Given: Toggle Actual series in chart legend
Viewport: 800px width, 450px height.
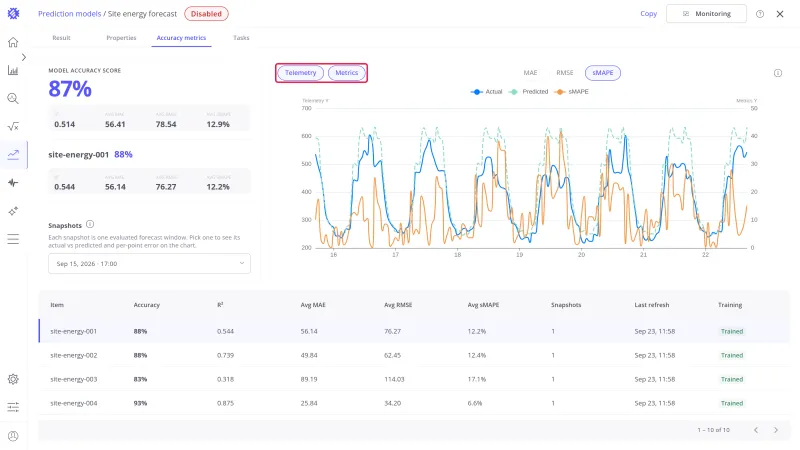Looking at the screenshot, I should [x=486, y=92].
